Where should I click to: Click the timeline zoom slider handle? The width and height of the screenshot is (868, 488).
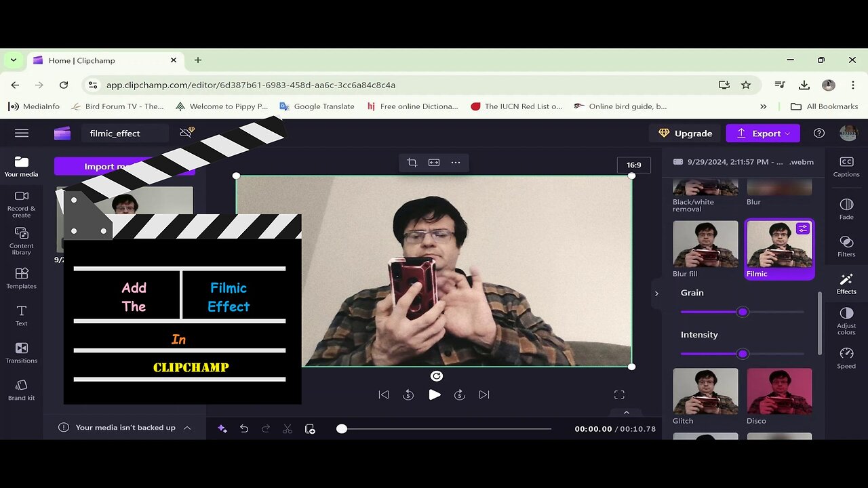342,428
